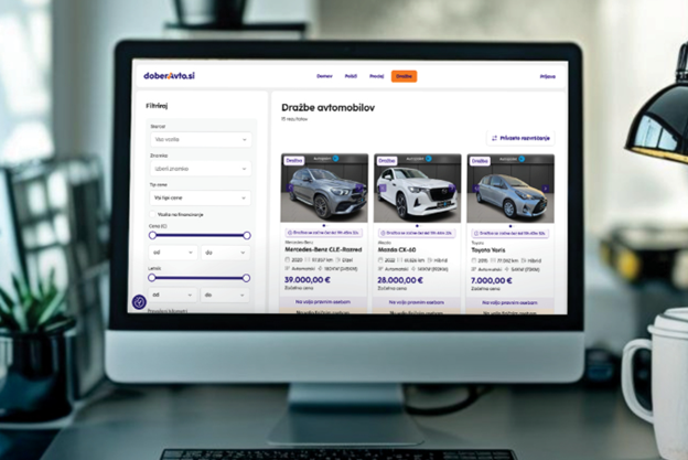688x460 pixels.
Task: Click the clock icon in the Mazda CX-60 auction countdown
Action: pos(383,233)
